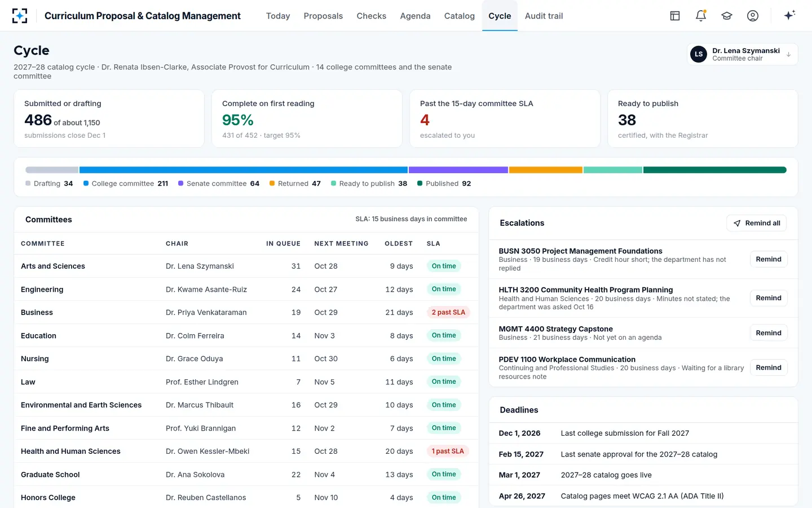Click the LS avatar badge

[699, 54]
